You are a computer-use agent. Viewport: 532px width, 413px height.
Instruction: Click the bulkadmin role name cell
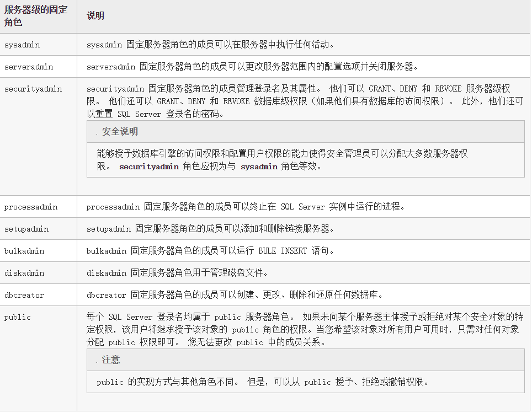[24, 251]
